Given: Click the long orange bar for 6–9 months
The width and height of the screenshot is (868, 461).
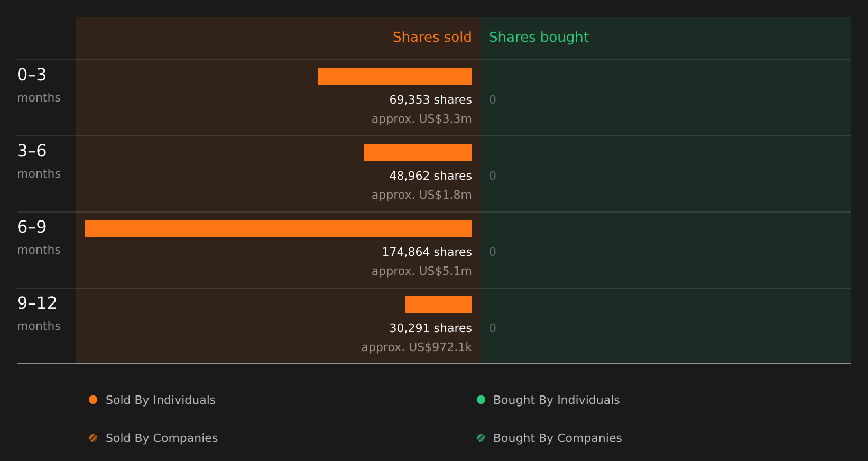Looking at the screenshot, I should [278, 228].
